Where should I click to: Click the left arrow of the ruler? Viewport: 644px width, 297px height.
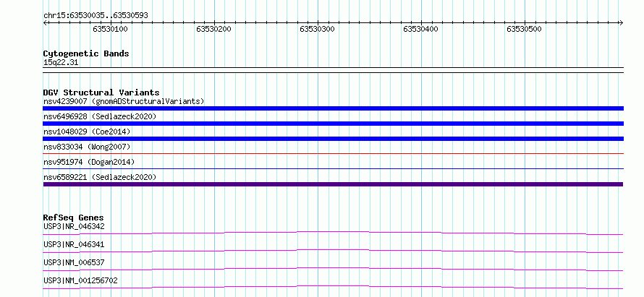click(45, 23)
